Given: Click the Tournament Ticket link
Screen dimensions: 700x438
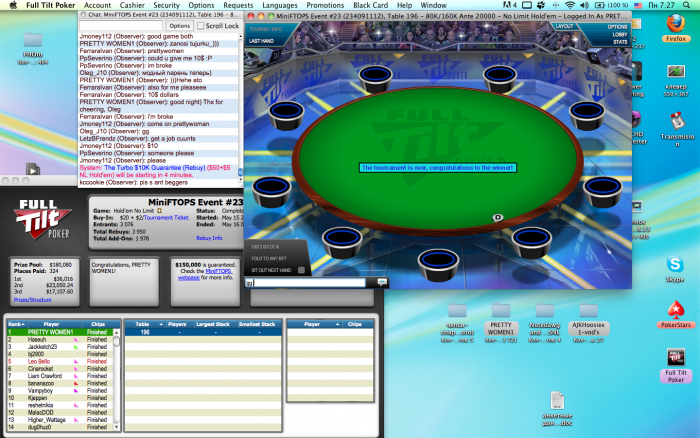Looking at the screenshot, I should pos(166,217).
